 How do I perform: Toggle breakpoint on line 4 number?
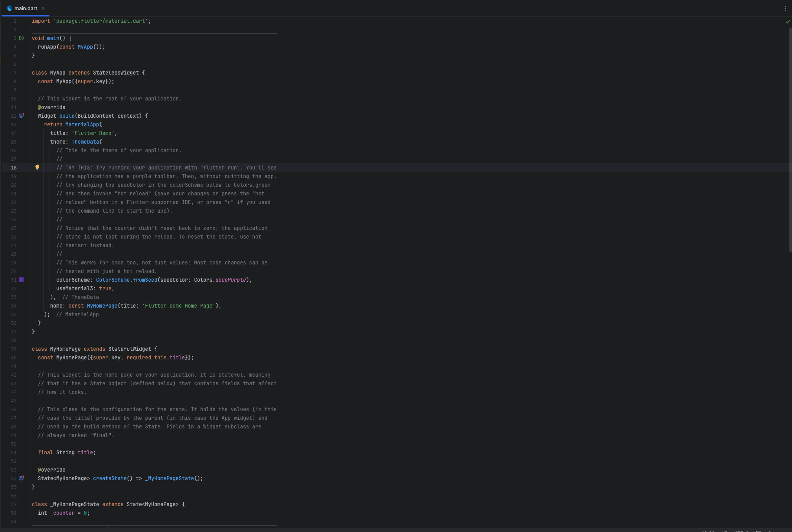tap(15, 47)
